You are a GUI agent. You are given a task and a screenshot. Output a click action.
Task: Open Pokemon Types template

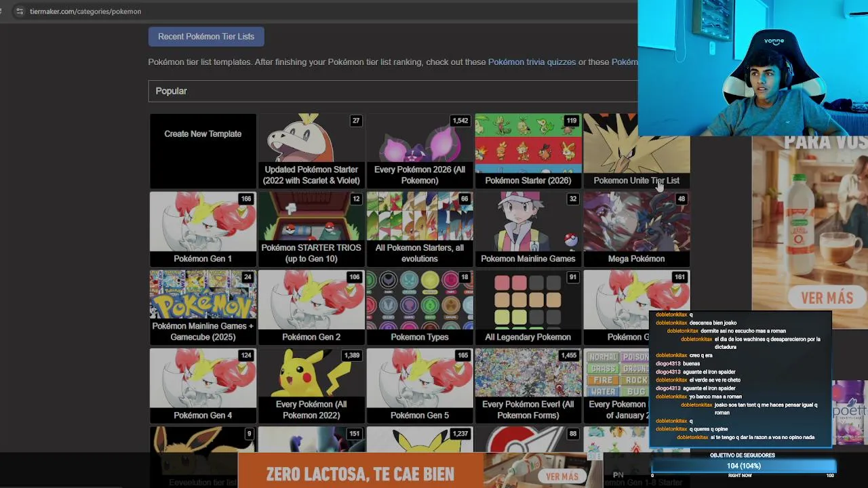(x=420, y=307)
